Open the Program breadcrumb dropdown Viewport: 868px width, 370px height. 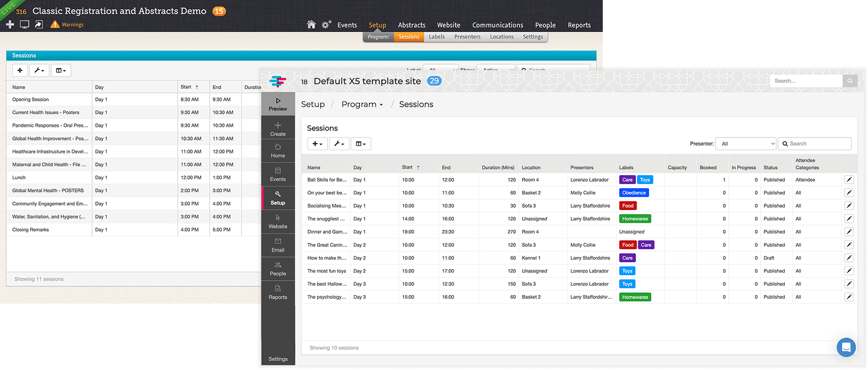(362, 104)
